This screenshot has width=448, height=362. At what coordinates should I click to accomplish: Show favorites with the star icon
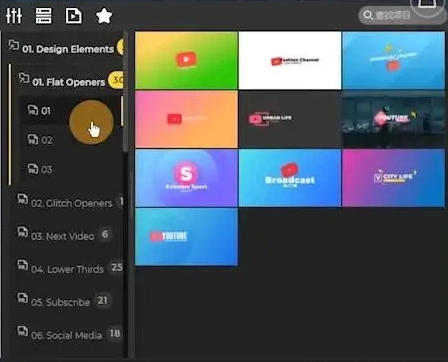click(x=104, y=16)
